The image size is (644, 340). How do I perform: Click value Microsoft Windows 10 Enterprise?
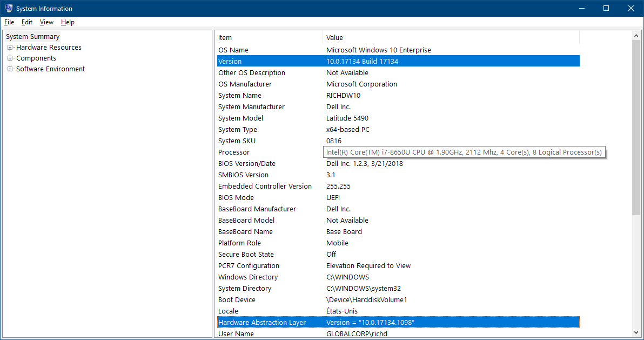(x=379, y=50)
